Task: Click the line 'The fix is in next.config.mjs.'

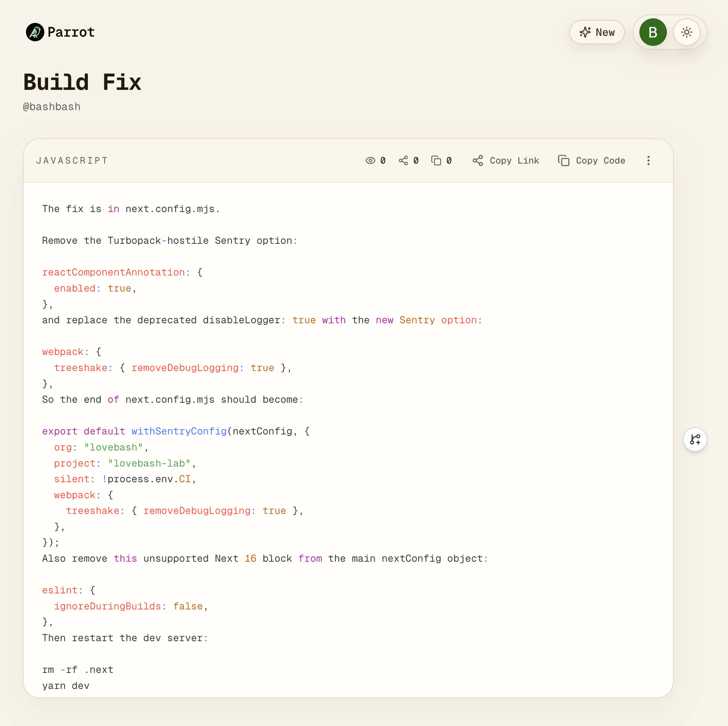Action: [131, 209]
